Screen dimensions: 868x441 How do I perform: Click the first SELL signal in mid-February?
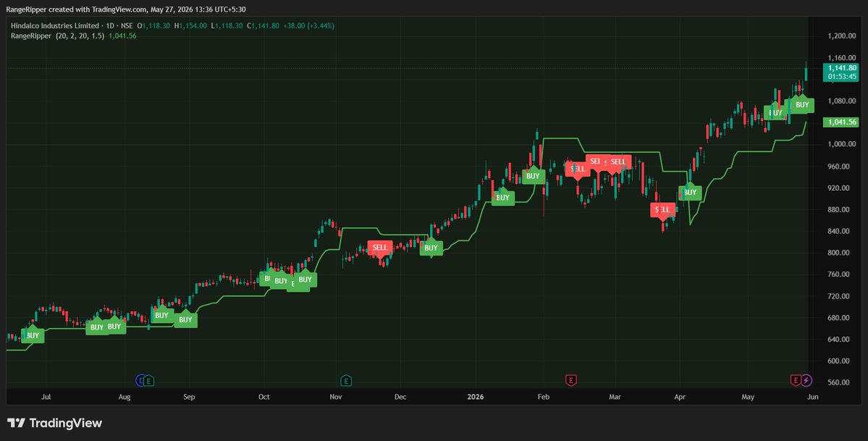(578, 169)
